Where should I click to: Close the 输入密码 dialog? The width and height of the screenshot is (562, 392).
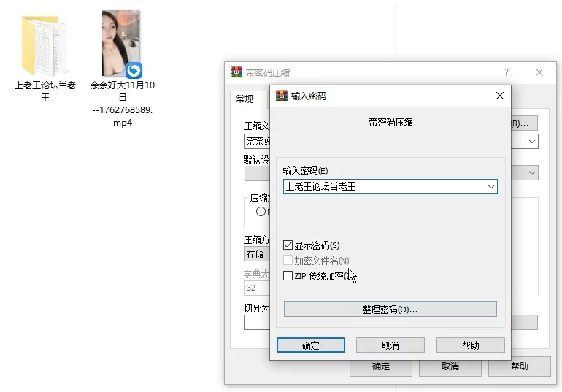500,96
